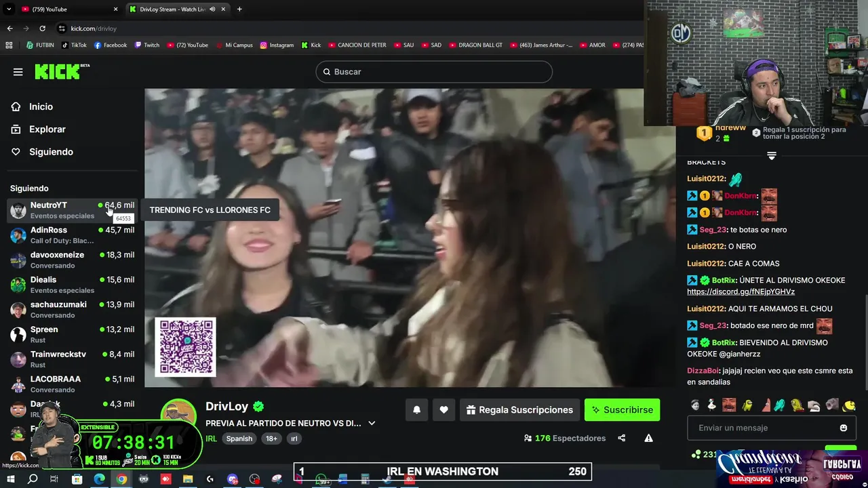Open NeutroYT channel in followed list
868x488 pixels.
click(72, 210)
